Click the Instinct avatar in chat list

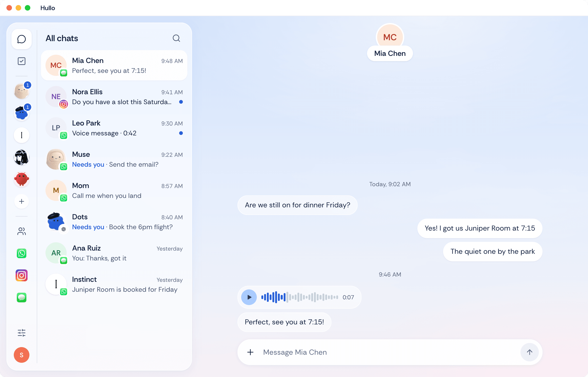(x=56, y=284)
